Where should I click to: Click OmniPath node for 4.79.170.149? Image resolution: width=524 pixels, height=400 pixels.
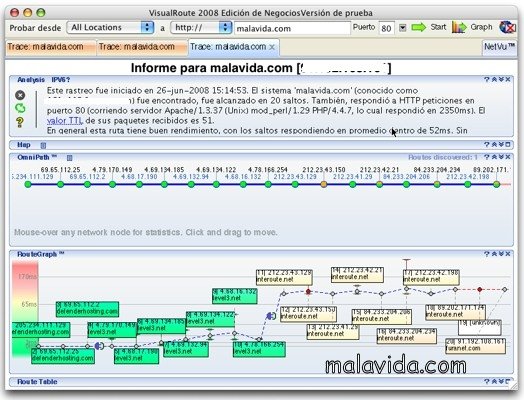112,184
